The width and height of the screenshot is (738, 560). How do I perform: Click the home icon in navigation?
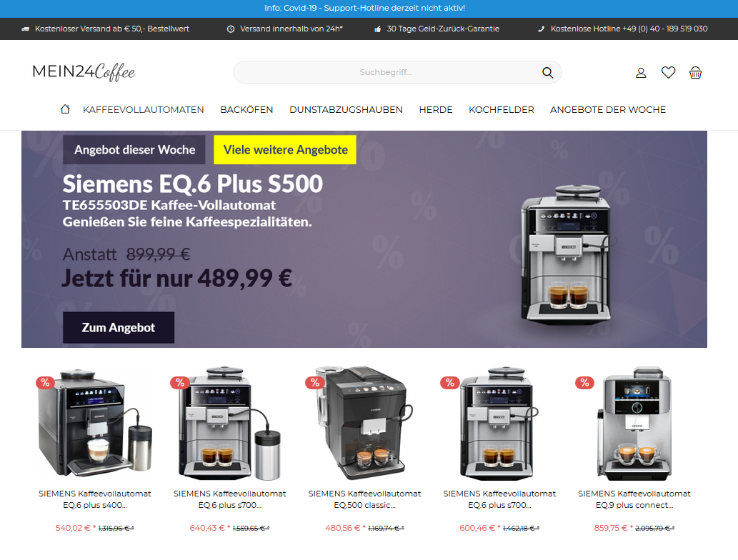65,109
